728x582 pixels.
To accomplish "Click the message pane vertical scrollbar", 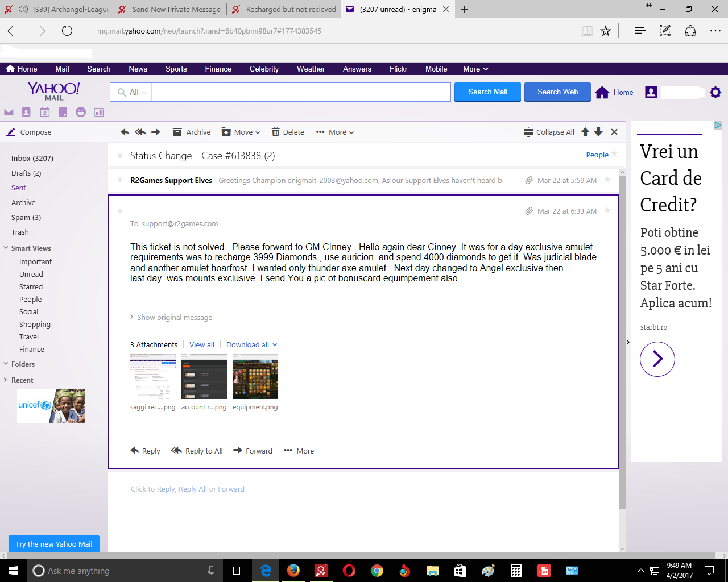I will tap(622, 341).
